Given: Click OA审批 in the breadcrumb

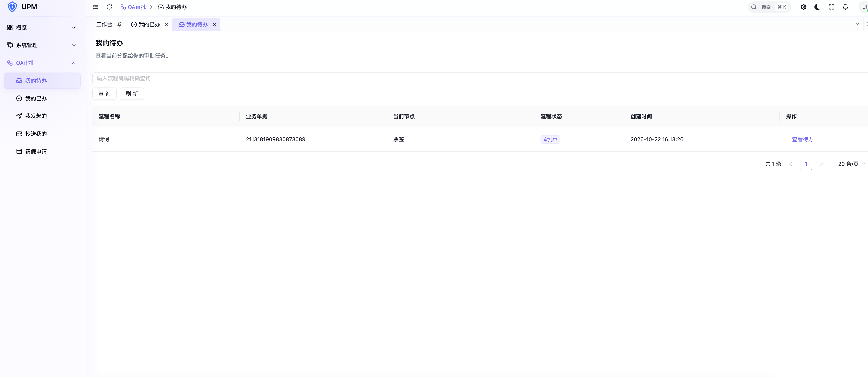Looking at the screenshot, I should pyautogui.click(x=133, y=7).
